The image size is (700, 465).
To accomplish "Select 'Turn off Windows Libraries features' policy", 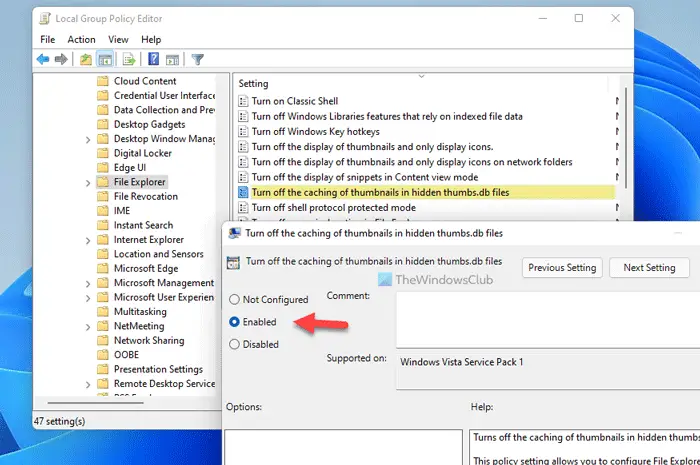I will coord(387,116).
